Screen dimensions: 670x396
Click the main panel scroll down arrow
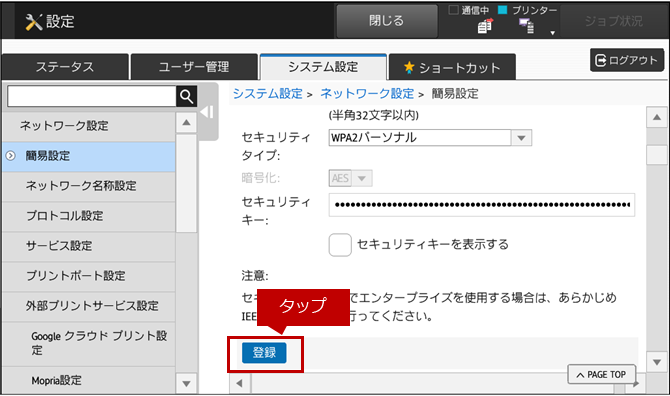pyautogui.click(x=657, y=363)
